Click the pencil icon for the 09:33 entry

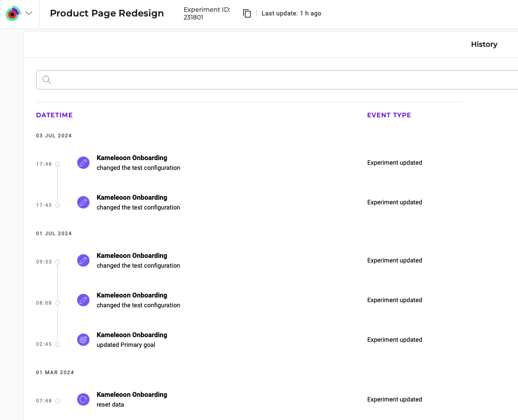[x=83, y=260]
